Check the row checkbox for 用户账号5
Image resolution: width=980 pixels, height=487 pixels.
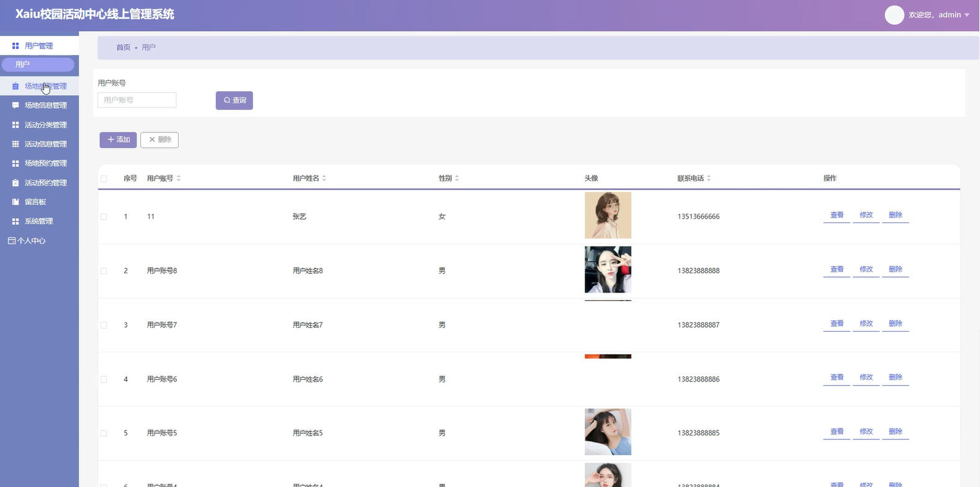[104, 433]
